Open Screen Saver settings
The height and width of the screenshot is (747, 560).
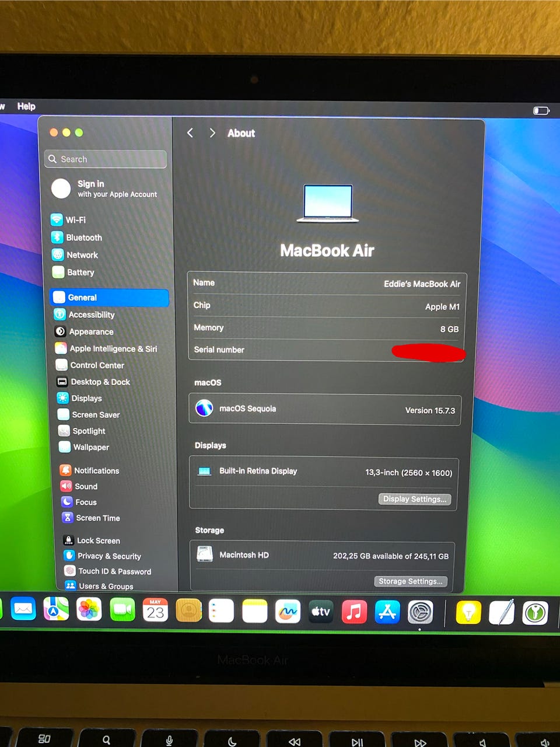pos(89,415)
